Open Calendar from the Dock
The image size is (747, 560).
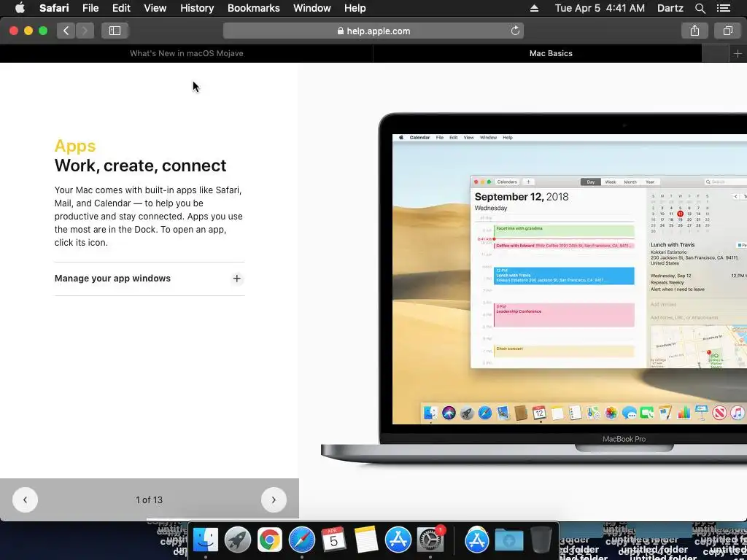pos(333,540)
